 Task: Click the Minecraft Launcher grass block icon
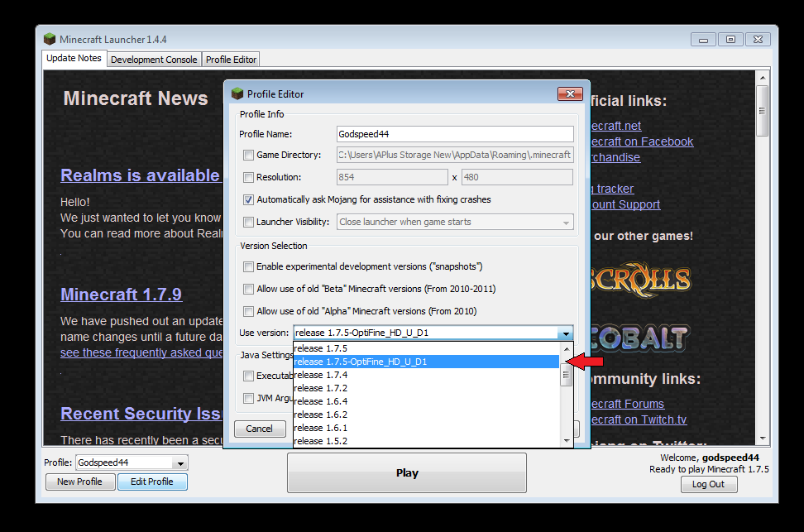(x=50, y=39)
